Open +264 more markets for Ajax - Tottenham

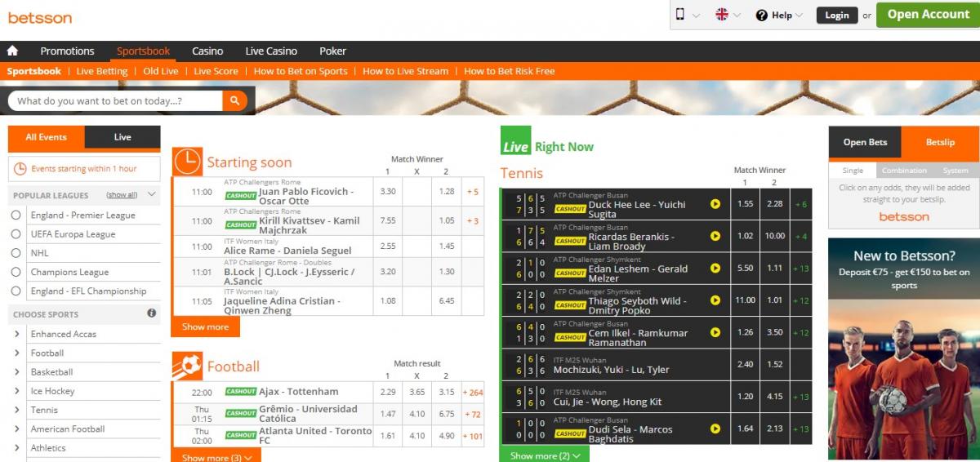(473, 393)
